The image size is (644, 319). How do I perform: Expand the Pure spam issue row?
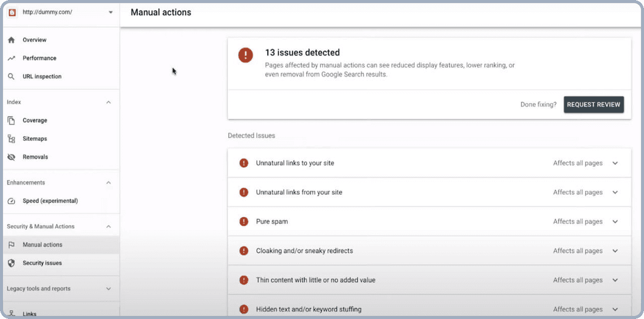click(615, 222)
